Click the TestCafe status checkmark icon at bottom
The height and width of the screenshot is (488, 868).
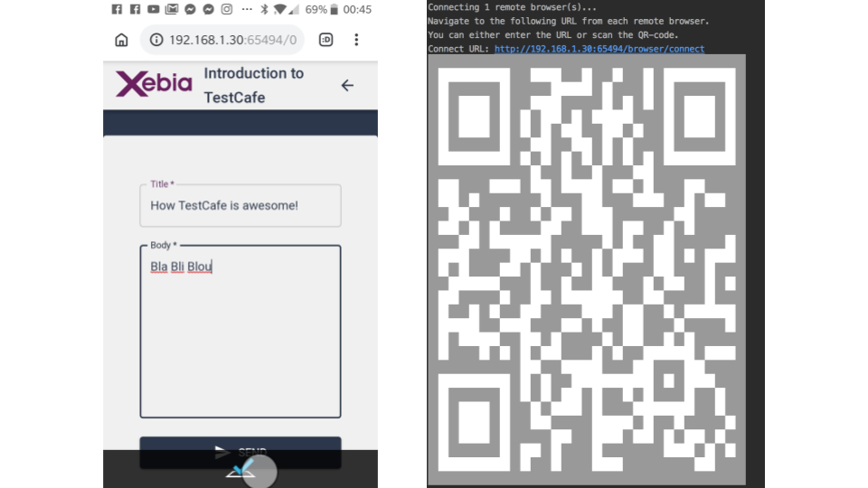coord(241,469)
